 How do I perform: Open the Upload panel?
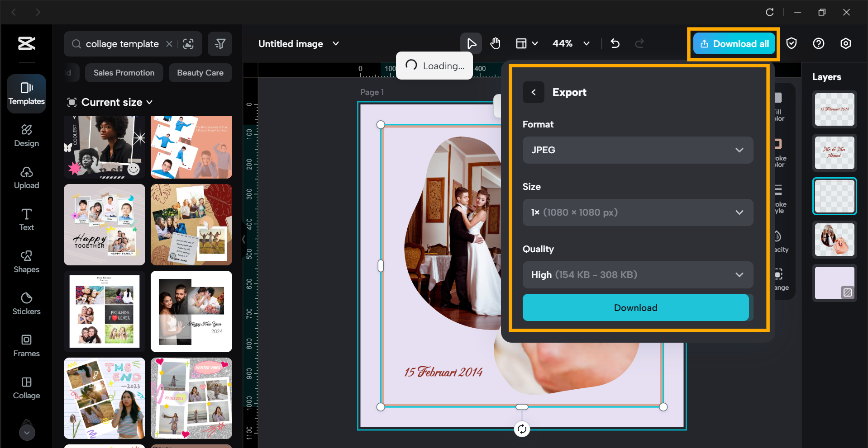[26, 177]
